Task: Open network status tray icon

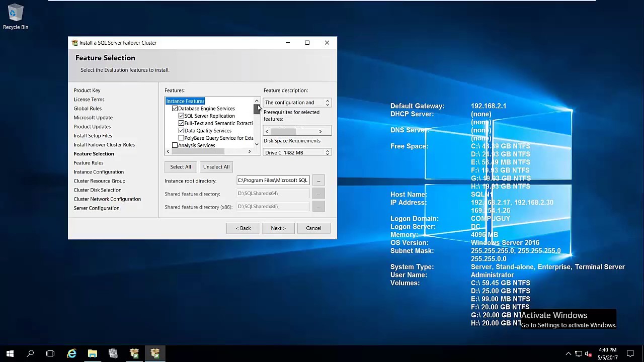Action: pos(579,353)
